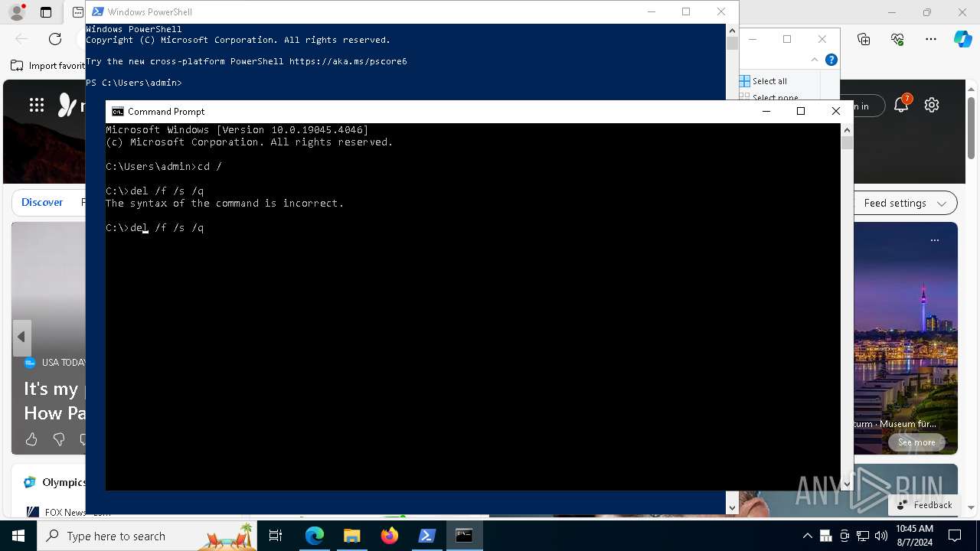Screen dimensions: 980x551
Task: Open Microsoft Edge from taskbar
Action: coord(315,536)
